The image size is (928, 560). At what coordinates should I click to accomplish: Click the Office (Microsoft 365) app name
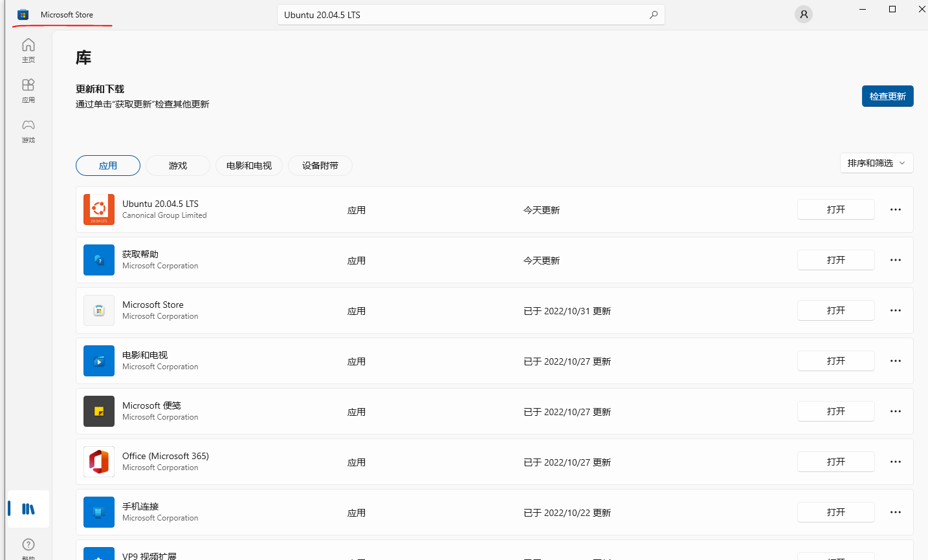click(x=166, y=456)
